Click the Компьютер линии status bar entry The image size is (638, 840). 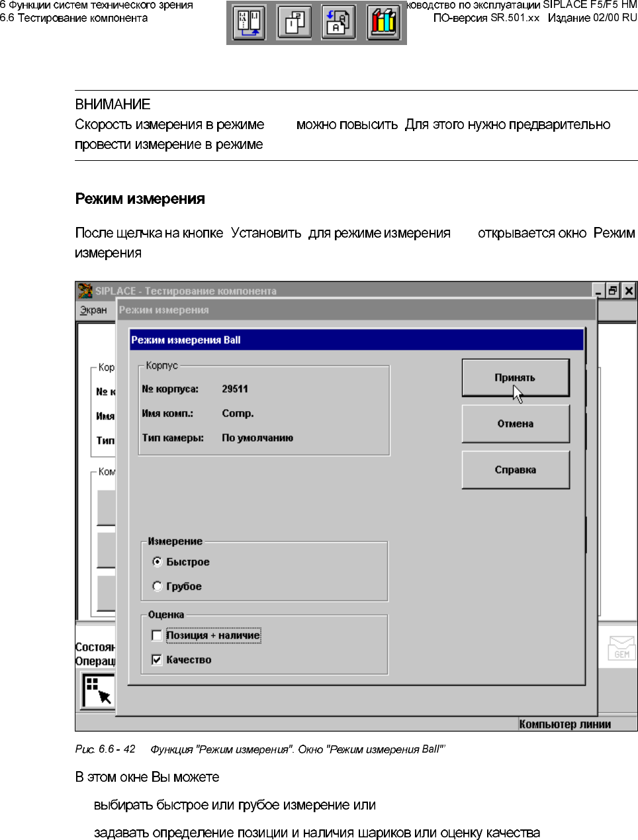coord(565,724)
